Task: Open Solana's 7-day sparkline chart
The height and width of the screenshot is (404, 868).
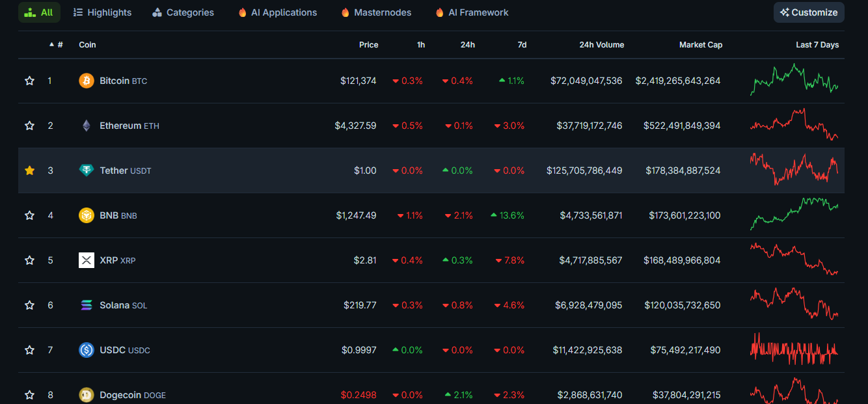Action: pos(794,304)
